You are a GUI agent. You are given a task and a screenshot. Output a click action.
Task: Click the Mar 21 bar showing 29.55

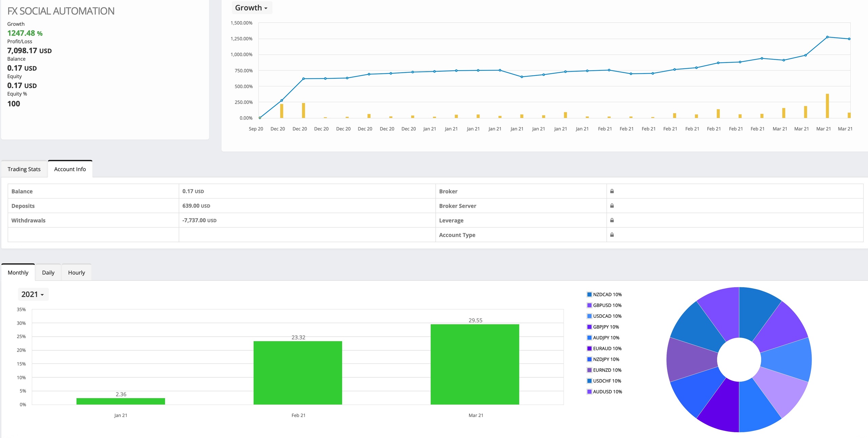[475, 364]
